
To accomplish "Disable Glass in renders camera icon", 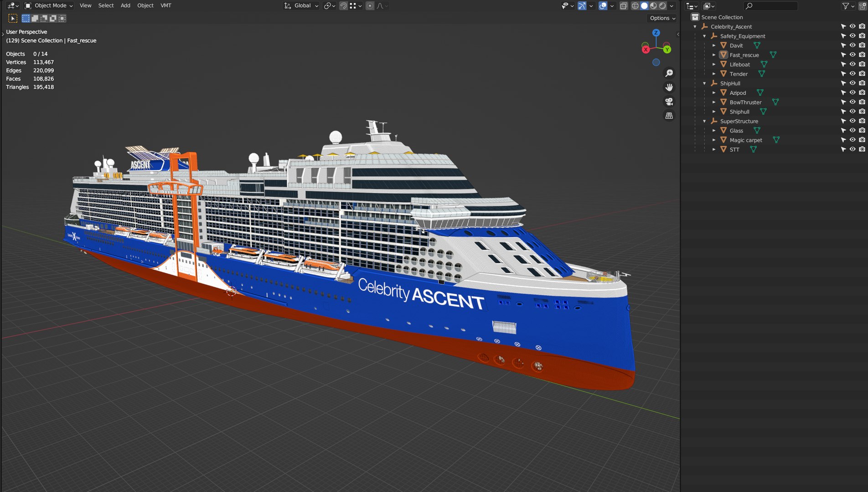I will click(x=862, y=131).
